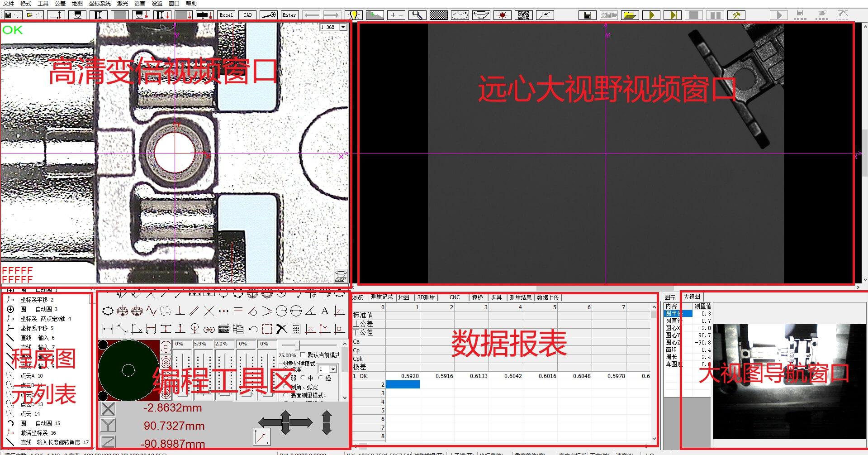Click the calculator icon in tool area
This screenshot has width=868, height=455.
[296, 329]
